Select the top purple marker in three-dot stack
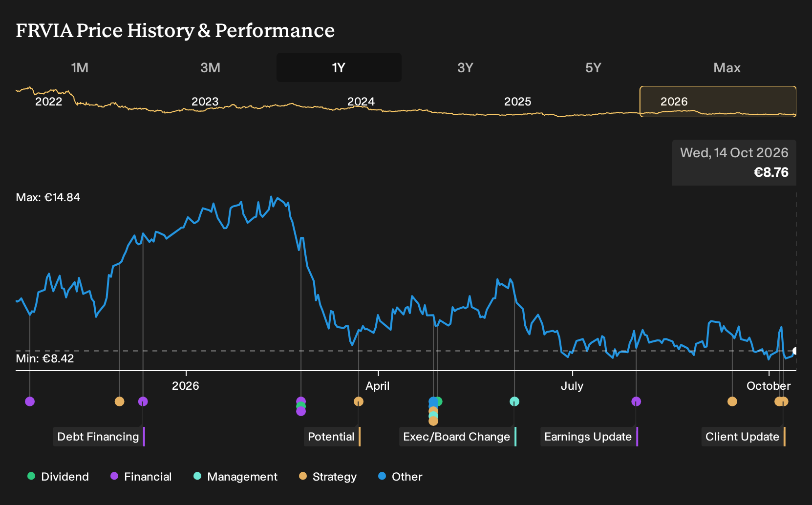This screenshot has width=812, height=505. (301, 401)
